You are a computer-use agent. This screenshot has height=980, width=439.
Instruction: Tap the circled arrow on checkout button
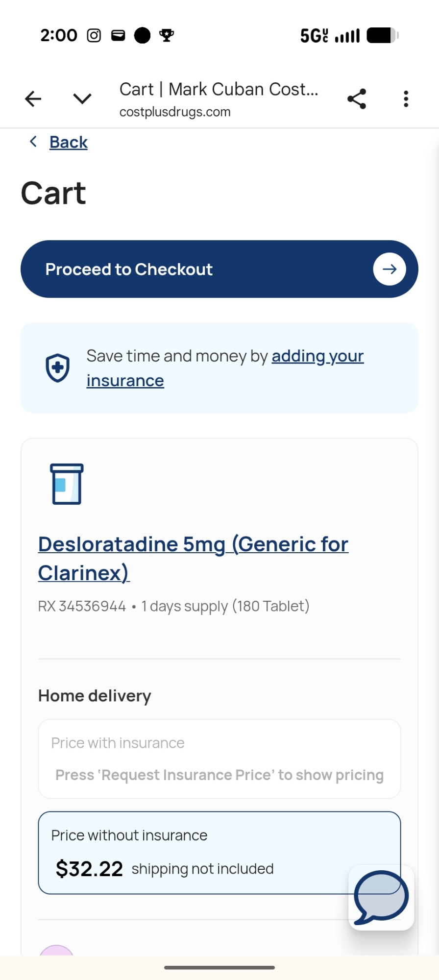pos(389,269)
